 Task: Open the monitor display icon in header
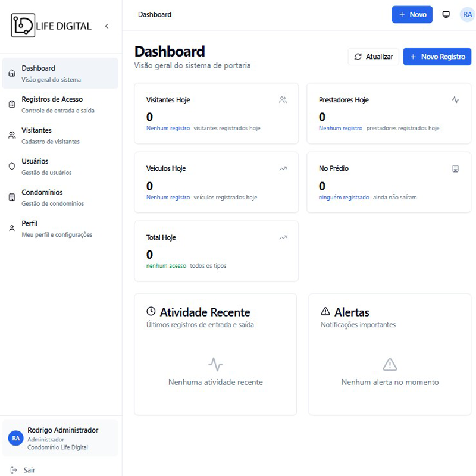click(x=446, y=14)
